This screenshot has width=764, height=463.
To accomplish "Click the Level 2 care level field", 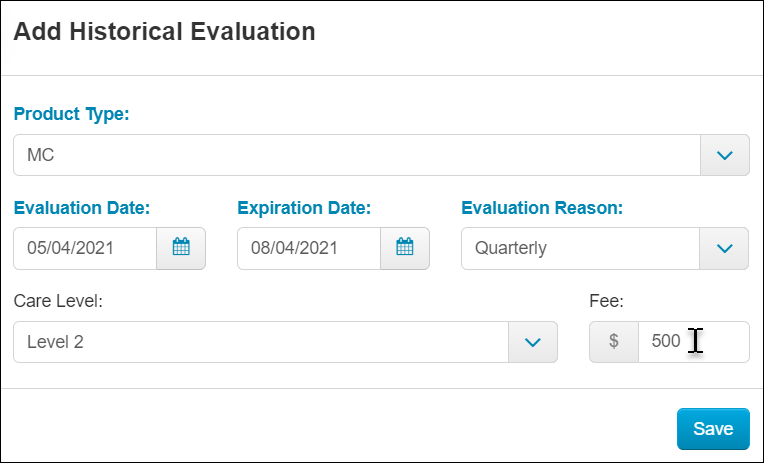I will pyautogui.click(x=261, y=342).
